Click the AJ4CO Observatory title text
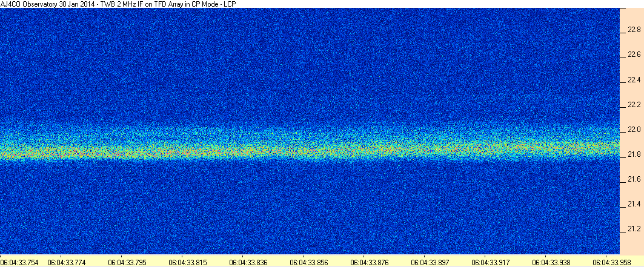Viewport: 644px width, 267px height. pos(118,4)
